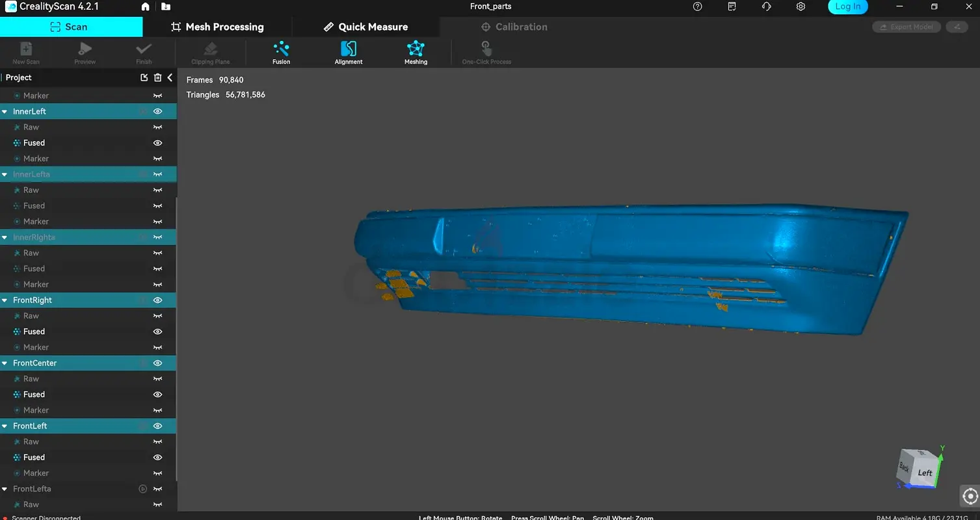Image resolution: width=980 pixels, height=520 pixels.
Task: Show the InnerRighta group via eye icon
Action: click(x=157, y=237)
